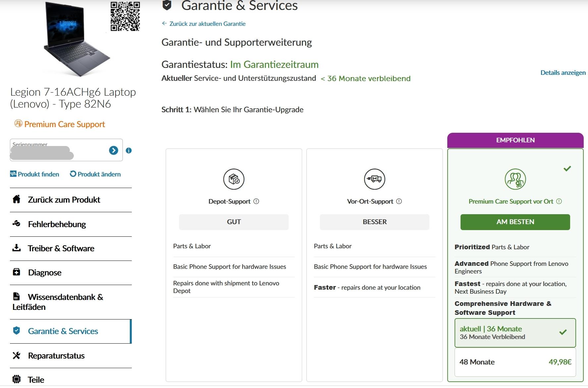Open Teile menu item
Image resolution: width=588 pixels, height=388 pixels.
[71, 378]
